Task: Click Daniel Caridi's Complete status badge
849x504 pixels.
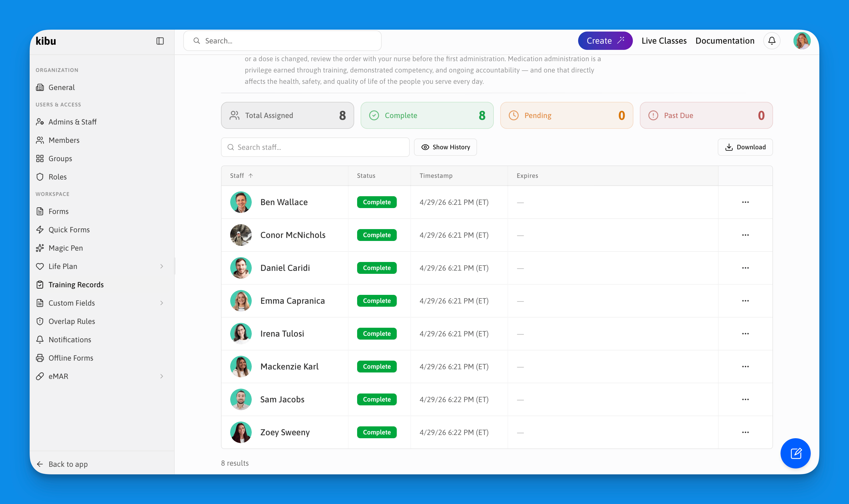Action: click(377, 268)
